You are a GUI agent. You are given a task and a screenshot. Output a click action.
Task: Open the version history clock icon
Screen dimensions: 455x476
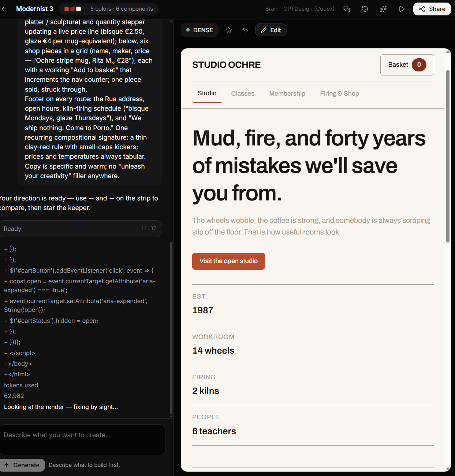click(365, 9)
